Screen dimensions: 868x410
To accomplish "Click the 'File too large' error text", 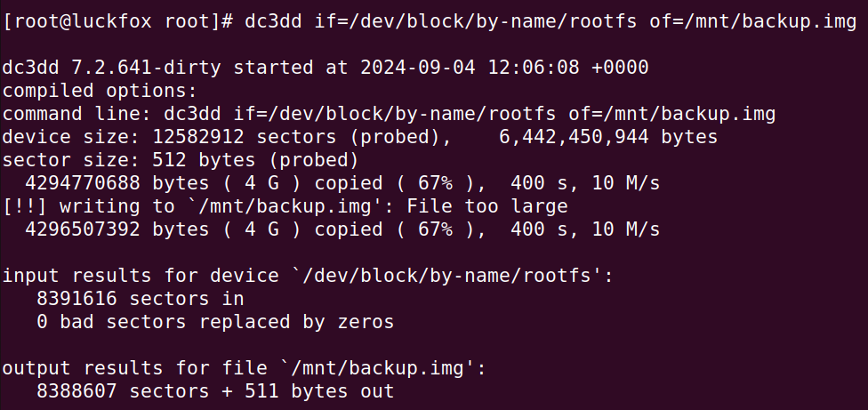I will click(x=487, y=206).
